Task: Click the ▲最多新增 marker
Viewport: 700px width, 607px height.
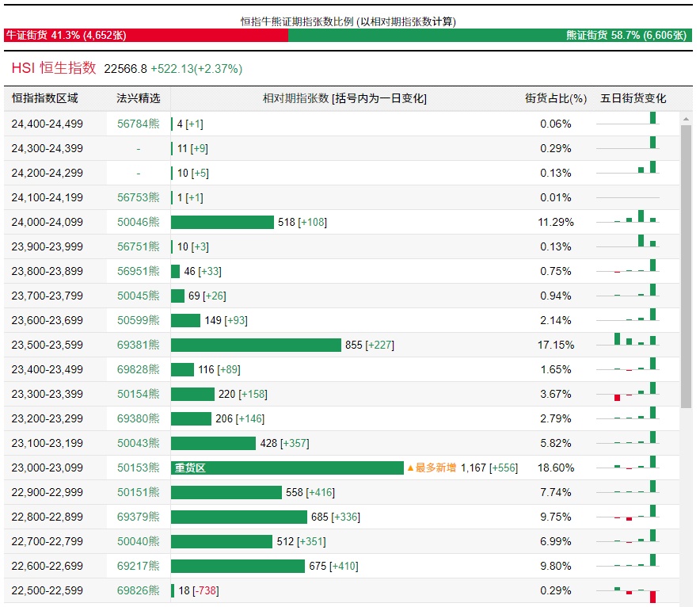Action: coord(432,468)
